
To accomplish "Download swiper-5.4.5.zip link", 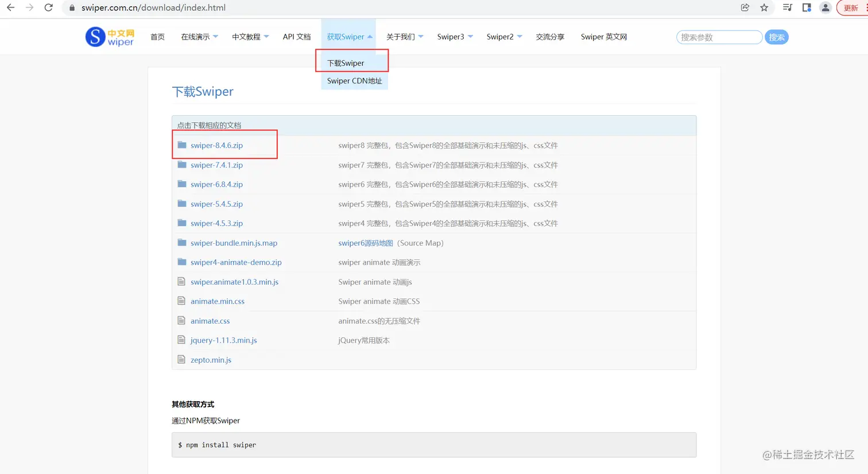I will pyautogui.click(x=216, y=204).
